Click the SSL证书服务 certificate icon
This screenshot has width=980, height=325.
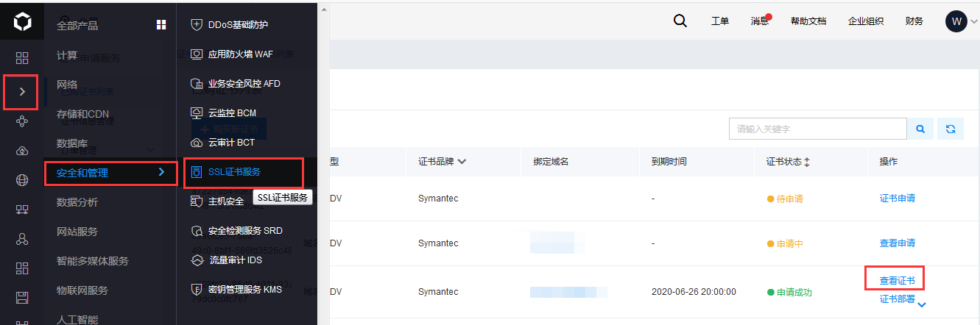pyautogui.click(x=197, y=172)
